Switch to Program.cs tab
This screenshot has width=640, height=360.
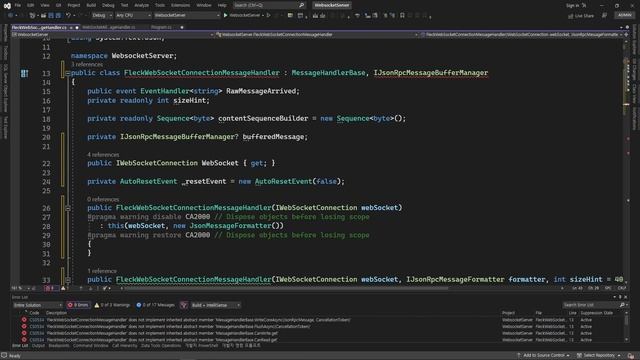point(161,27)
